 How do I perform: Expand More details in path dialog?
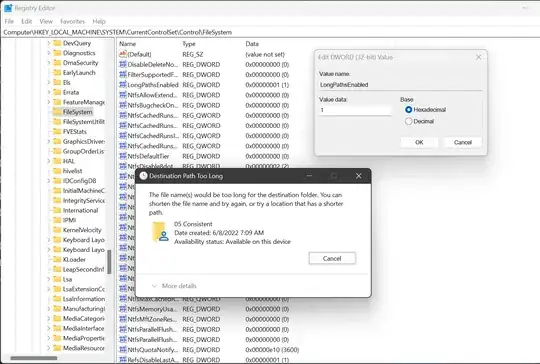pos(174,286)
